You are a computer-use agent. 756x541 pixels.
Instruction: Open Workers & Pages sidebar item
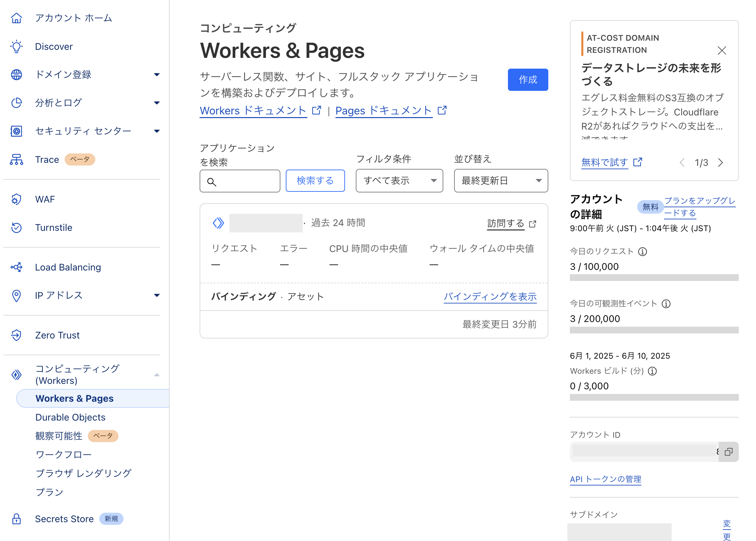click(x=93, y=398)
